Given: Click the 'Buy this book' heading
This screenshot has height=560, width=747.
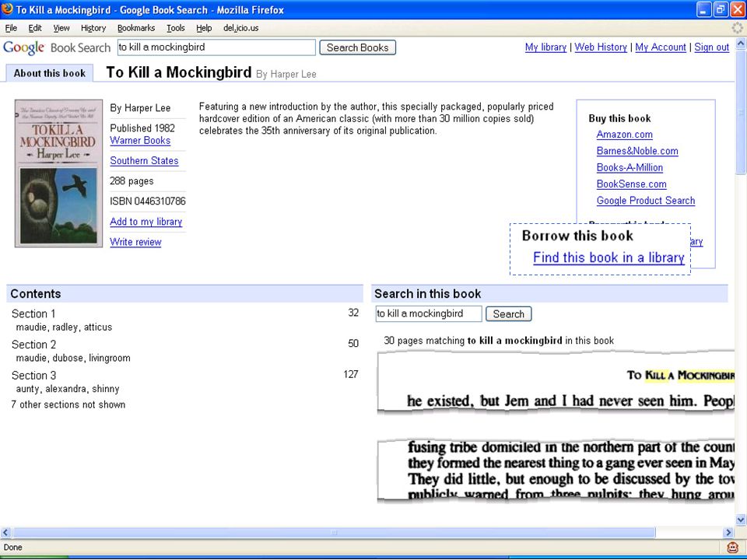Looking at the screenshot, I should coord(619,118).
